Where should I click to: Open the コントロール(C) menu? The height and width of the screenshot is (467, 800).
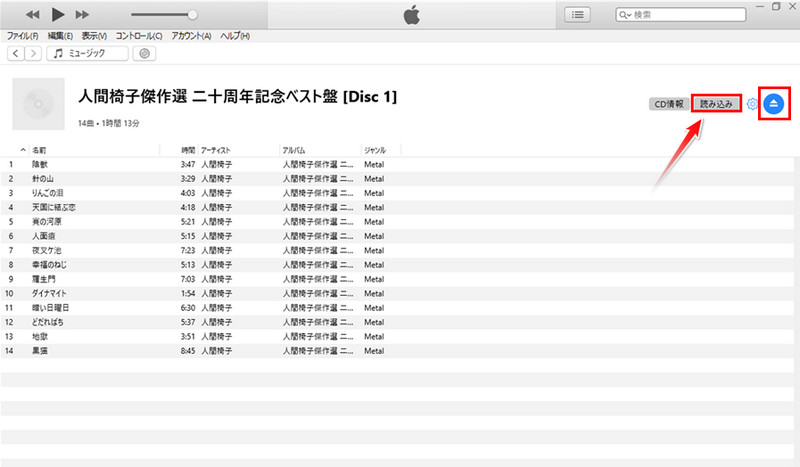(139, 36)
